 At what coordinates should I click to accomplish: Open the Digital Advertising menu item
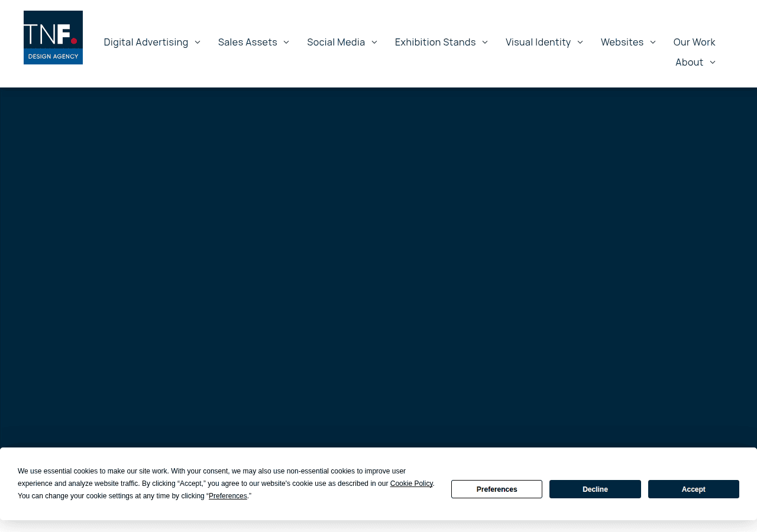(146, 42)
